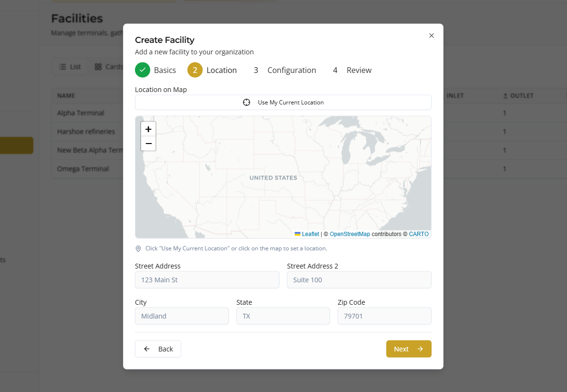Zoom in on the map
This screenshot has height=392, width=567.
(x=148, y=129)
